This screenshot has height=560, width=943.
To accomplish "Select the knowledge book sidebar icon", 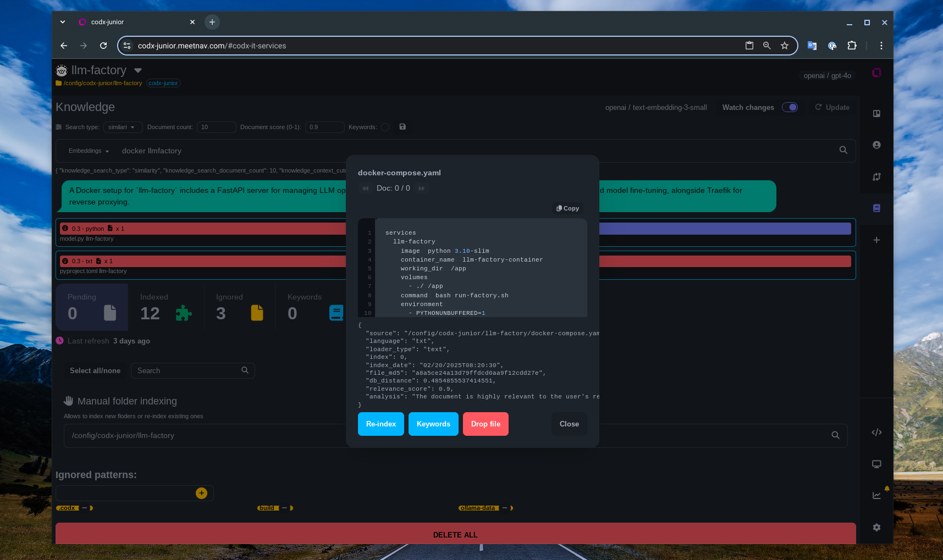I will (876, 208).
